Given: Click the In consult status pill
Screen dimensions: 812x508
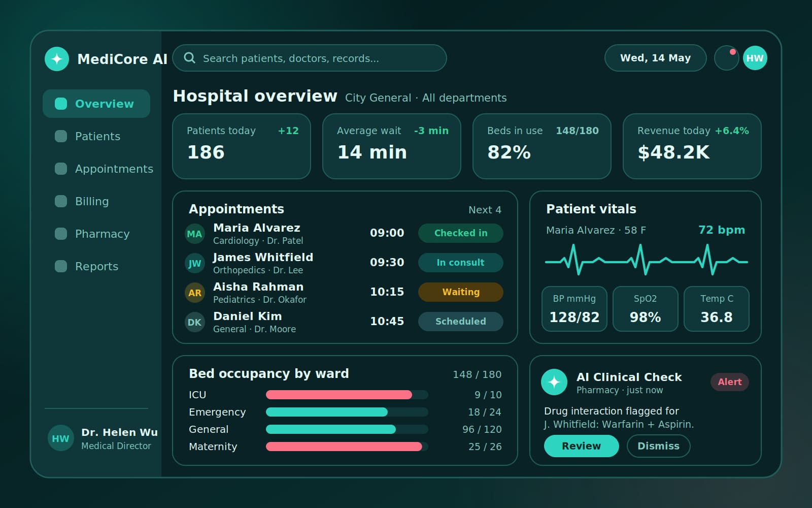Looking at the screenshot, I should point(460,263).
